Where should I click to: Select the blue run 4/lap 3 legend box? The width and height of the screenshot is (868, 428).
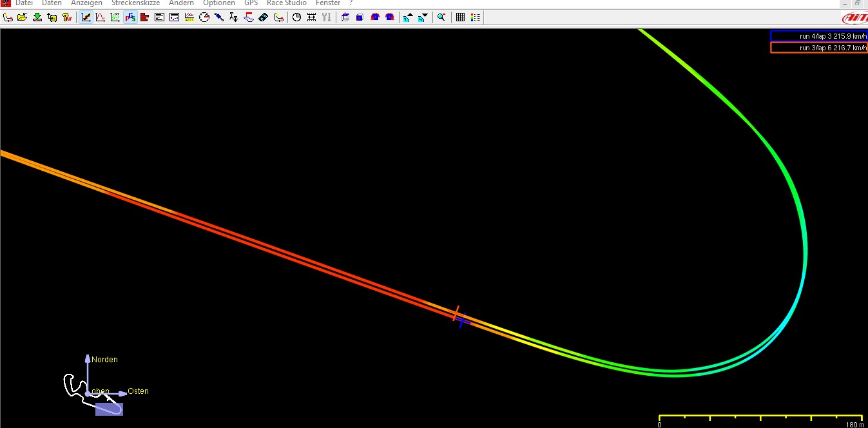coord(818,36)
